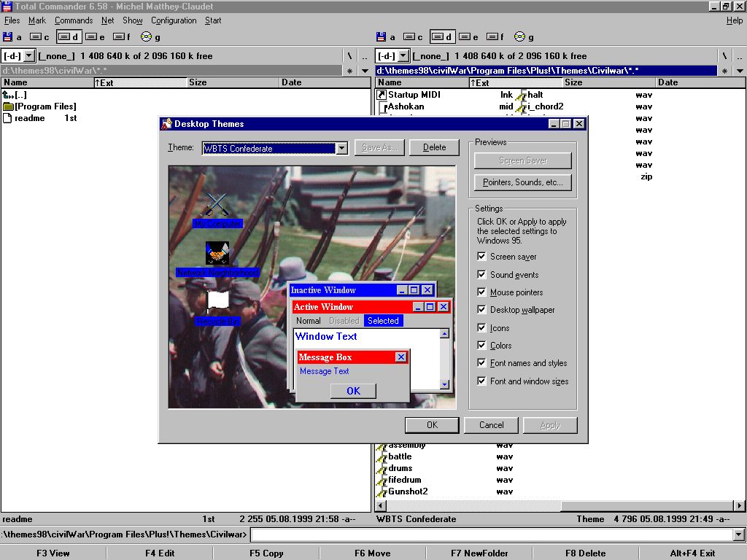This screenshot has width=747, height=560.
Task: Click the Network Neighborhood handshake icon
Action: click(x=217, y=253)
